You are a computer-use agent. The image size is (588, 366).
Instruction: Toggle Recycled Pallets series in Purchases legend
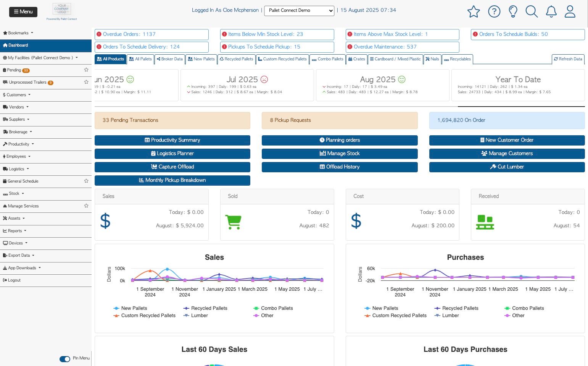point(456,308)
